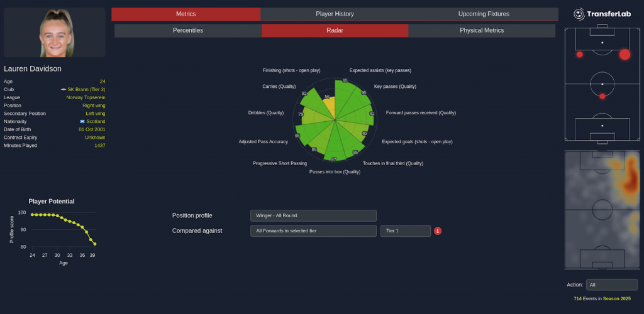
Task: Open the Position profile dropdown
Action: (313, 215)
